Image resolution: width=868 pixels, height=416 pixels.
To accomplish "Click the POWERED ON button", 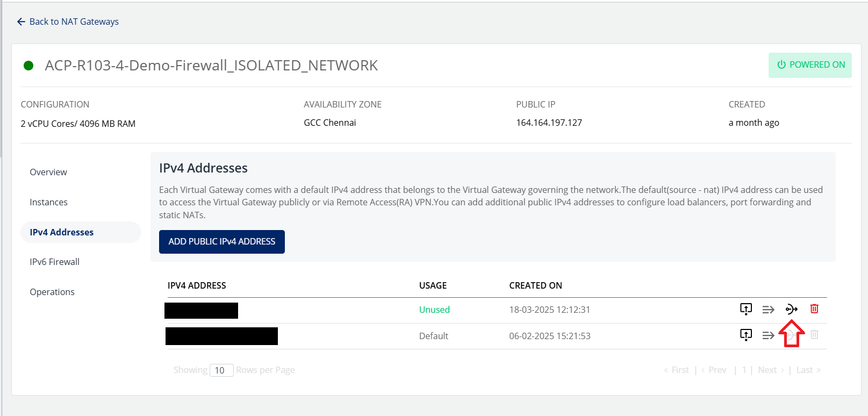I will [x=810, y=65].
